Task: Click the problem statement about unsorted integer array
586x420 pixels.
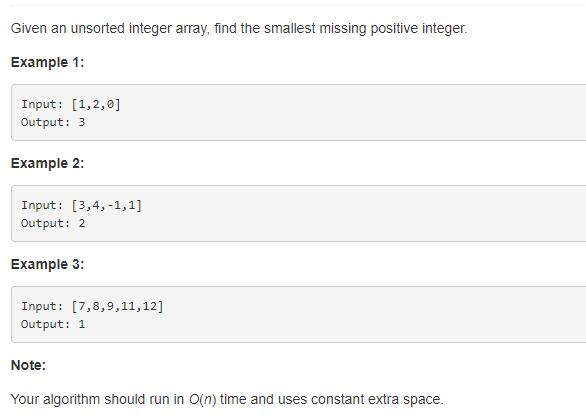Action: pos(239,29)
